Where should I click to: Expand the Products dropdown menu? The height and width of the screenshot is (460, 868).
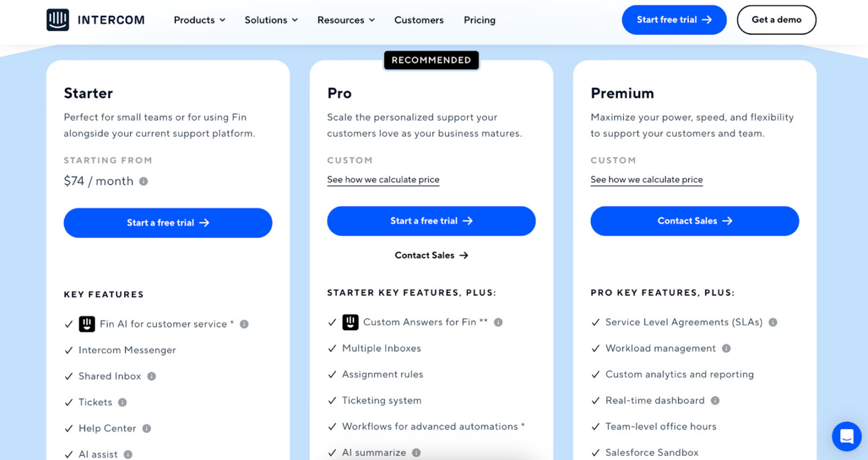[199, 20]
